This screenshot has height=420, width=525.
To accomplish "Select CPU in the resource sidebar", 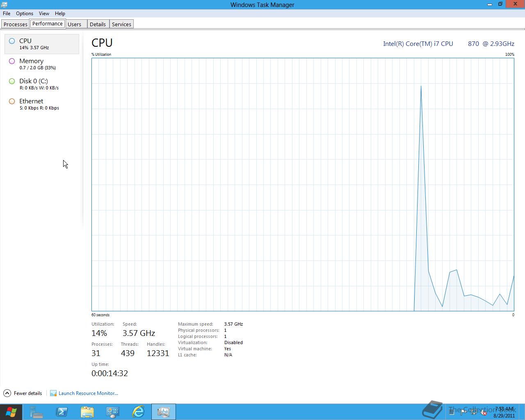I will [x=42, y=44].
